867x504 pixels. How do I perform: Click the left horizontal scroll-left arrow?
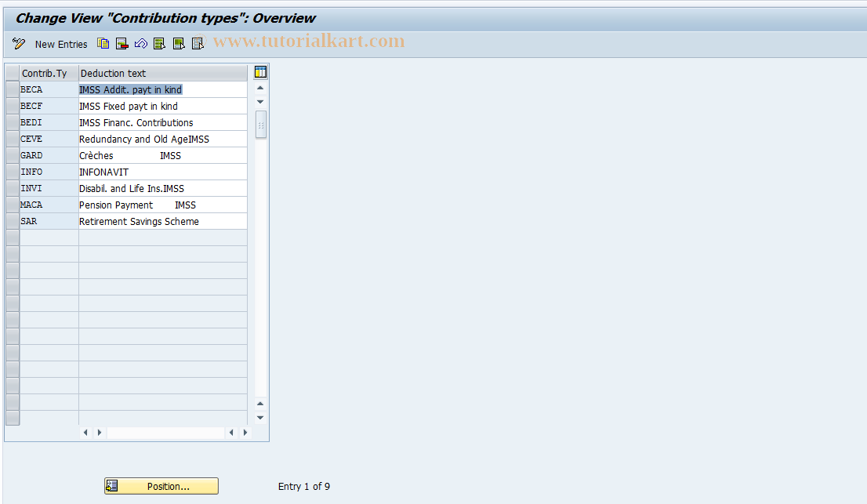tap(85, 433)
